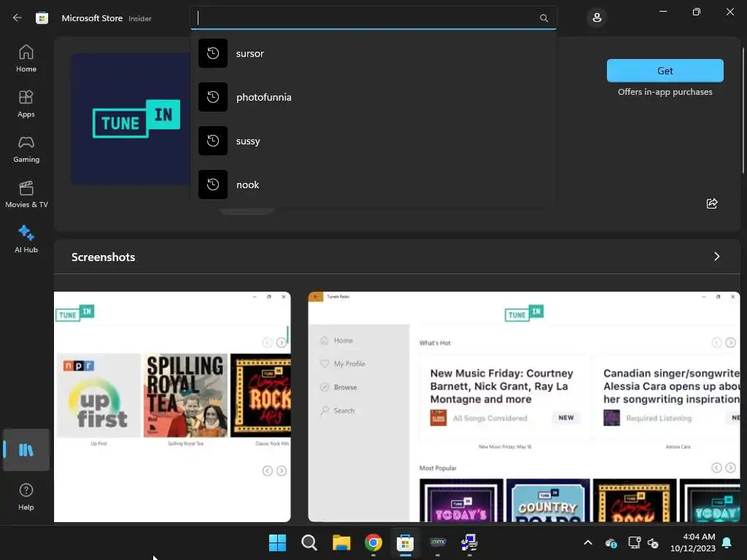
Task: Open the TuneIn app logo image
Action: point(131,119)
